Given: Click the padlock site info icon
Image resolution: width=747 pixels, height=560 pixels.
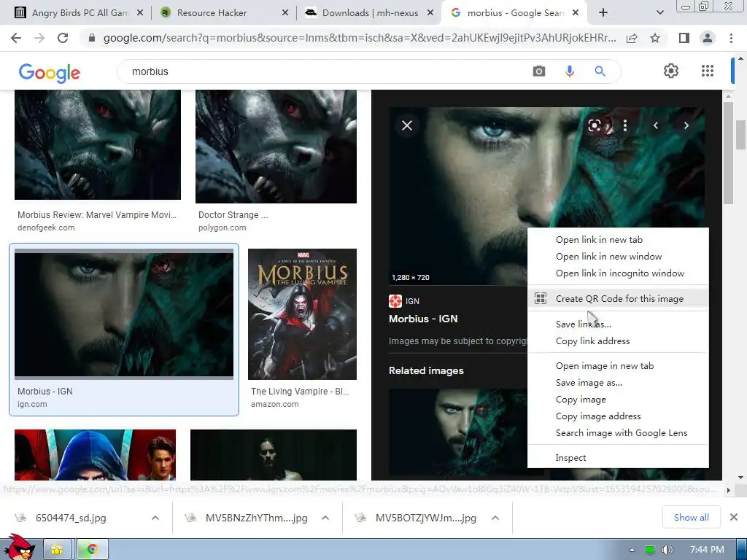Looking at the screenshot, I should point(92,38).
